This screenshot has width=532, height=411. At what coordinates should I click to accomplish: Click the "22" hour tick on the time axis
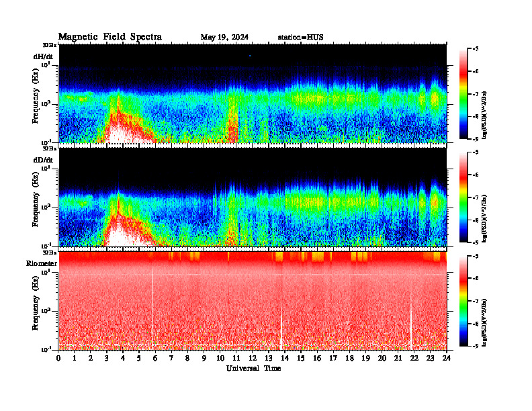click(414, 358)
